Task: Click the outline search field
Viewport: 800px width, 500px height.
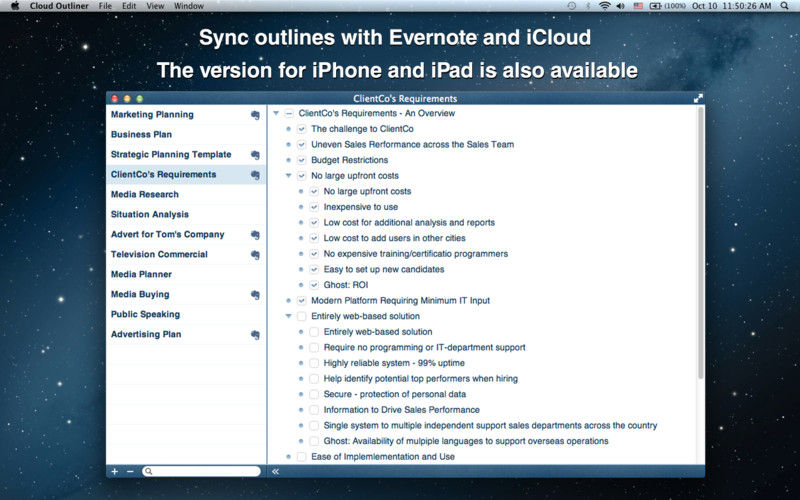Action: [202, 471]
